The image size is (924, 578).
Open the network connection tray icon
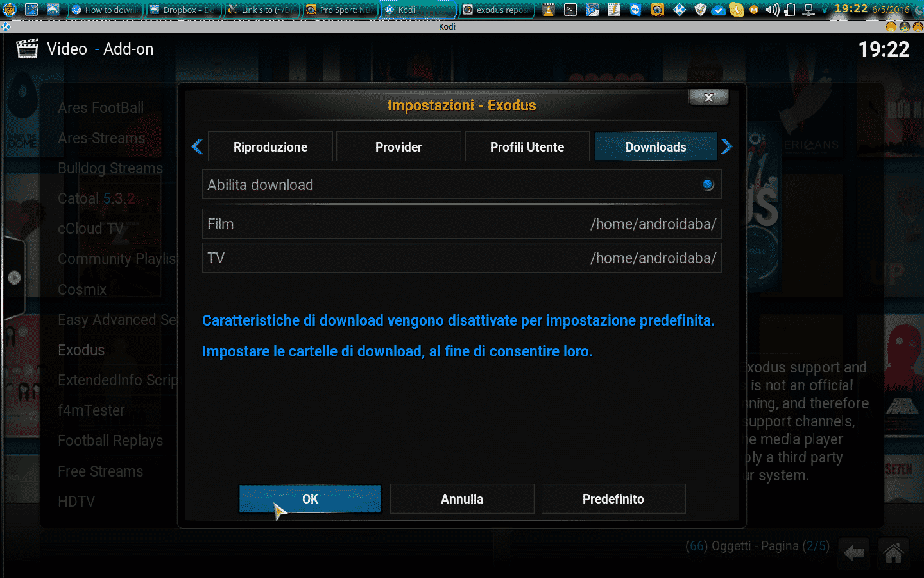click(x=809, y=10)
